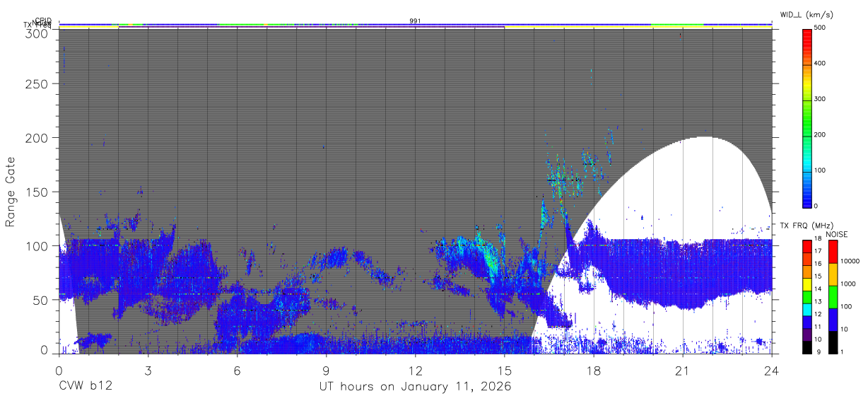
Task: Click the hour "24" x-axis tick label
Action: click(x=772, y=370)
